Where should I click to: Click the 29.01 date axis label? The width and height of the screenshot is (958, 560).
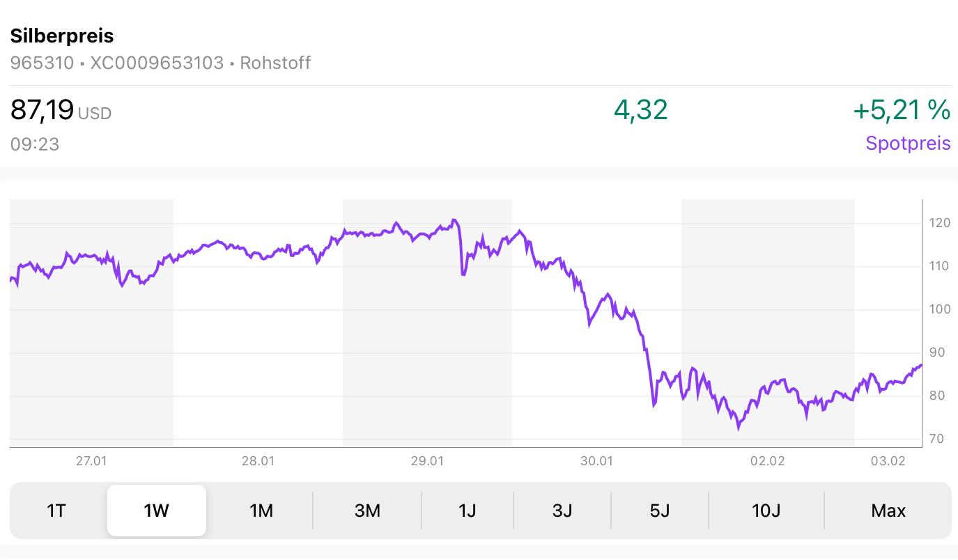[427, 461]
